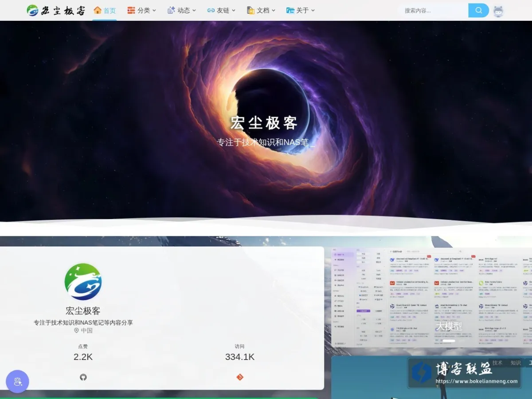
Task: Expand the 动态 dropdown chevron
Action: [x=194, y=10]
